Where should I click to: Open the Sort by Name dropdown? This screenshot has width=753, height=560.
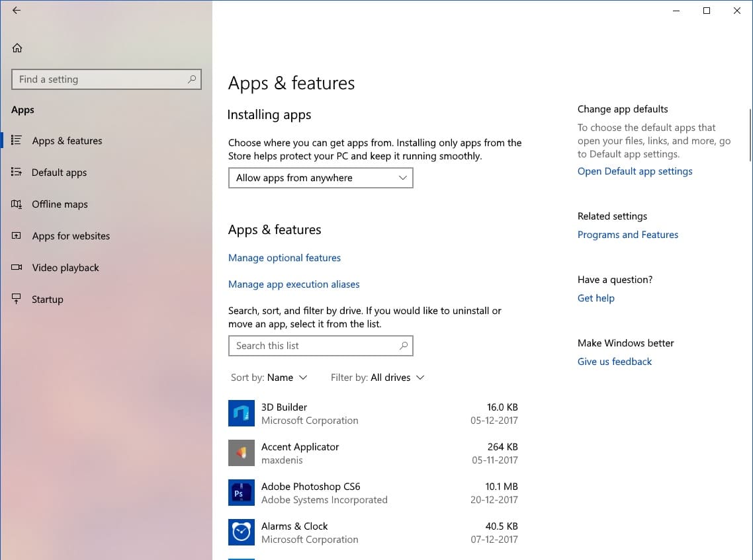(287, 378)
